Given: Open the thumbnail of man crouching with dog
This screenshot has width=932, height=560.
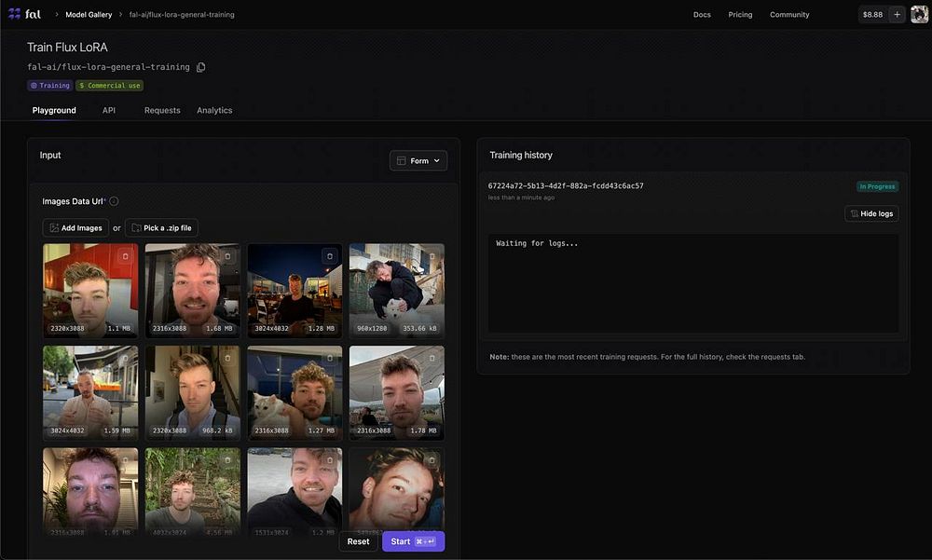Looking at the screenshot, I should coord(396,290).
